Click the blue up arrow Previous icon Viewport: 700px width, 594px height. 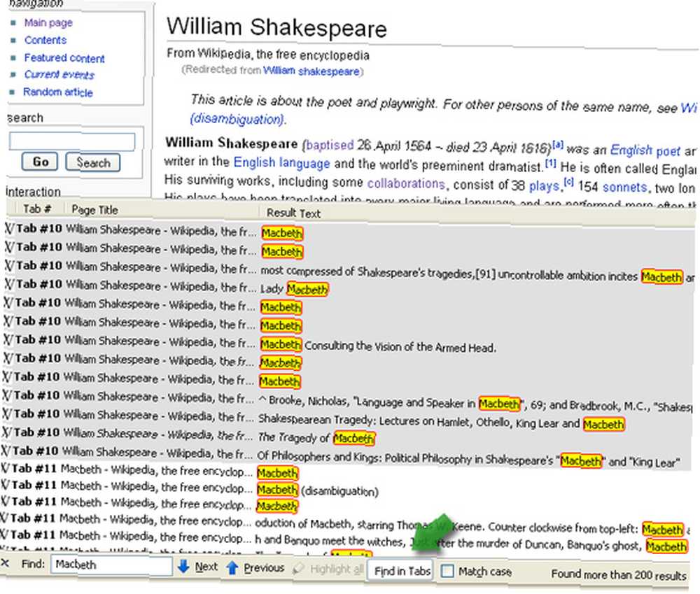click(x=232, y=567)
